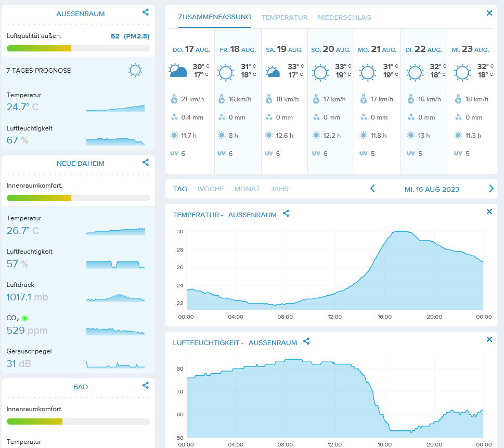Open Luftdruck 1017.1 mb reading
Image resolution: width=504 pixels, height=448 pixels.
coord(28,297)
